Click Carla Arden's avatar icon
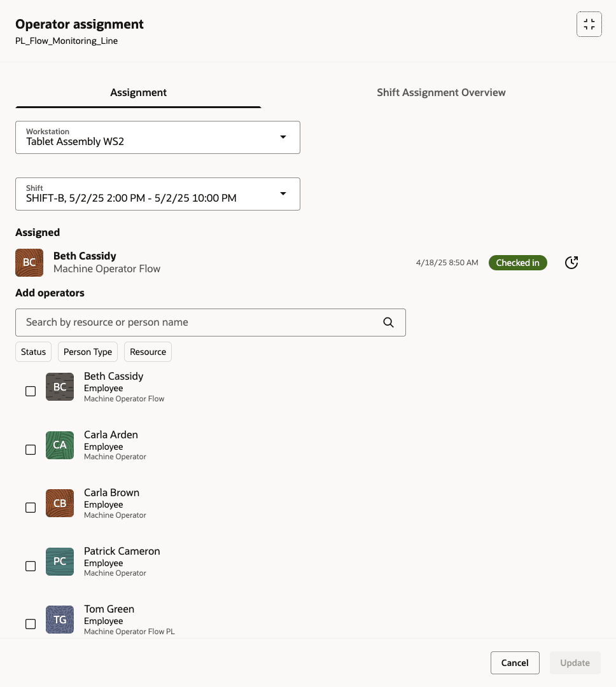The image size is (616, 687). pyautogui.click(x=59, y=445)
